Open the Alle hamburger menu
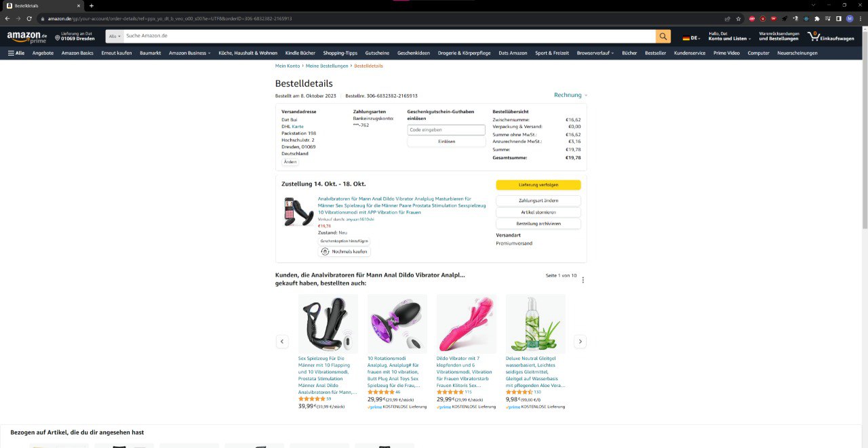This screenshot has height=448, width=868. pos(16,53)
